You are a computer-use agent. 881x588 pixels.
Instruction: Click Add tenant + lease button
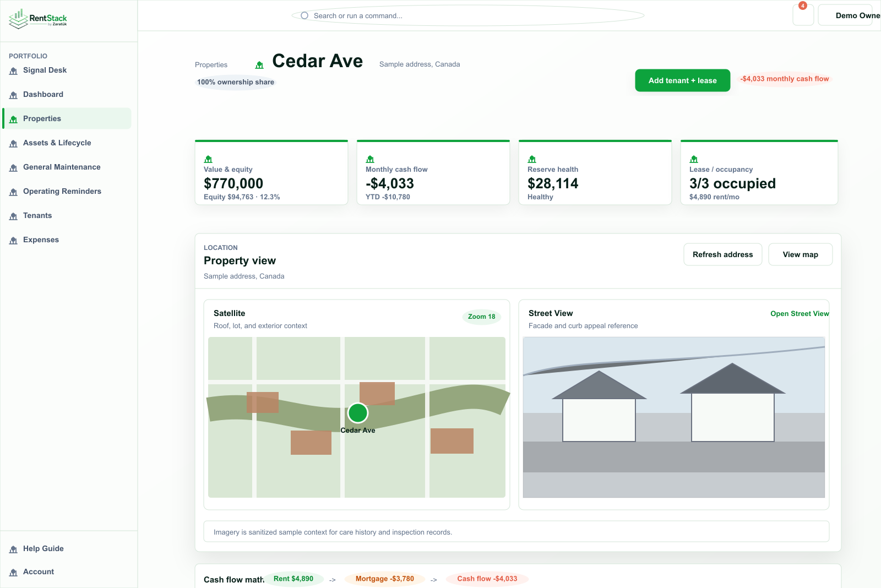pyautogui.click(x=683, y=80)
